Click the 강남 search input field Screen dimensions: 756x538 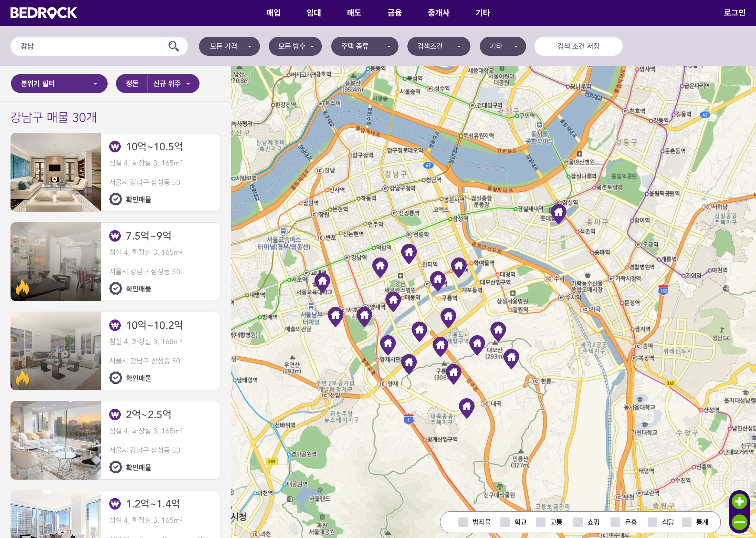click(86, 46)
